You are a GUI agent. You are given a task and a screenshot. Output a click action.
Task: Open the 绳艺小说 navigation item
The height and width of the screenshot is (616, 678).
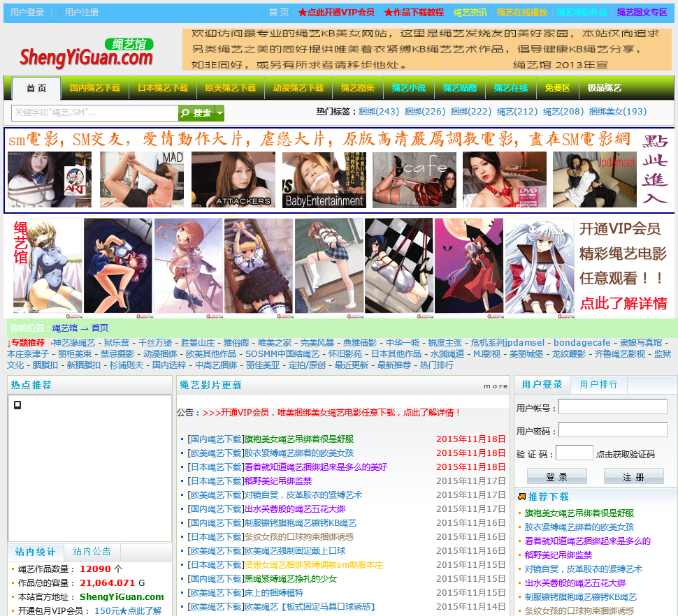[x=409, y=88]
